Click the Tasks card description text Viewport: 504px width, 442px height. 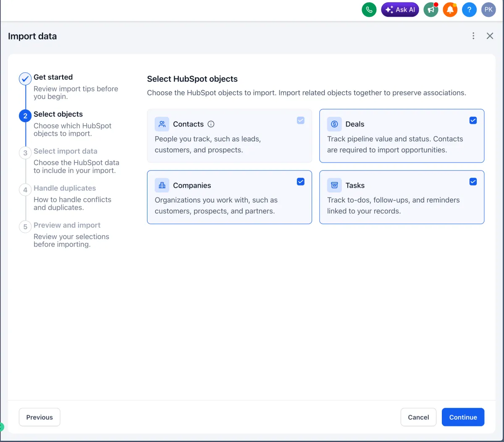click(394, 205)
